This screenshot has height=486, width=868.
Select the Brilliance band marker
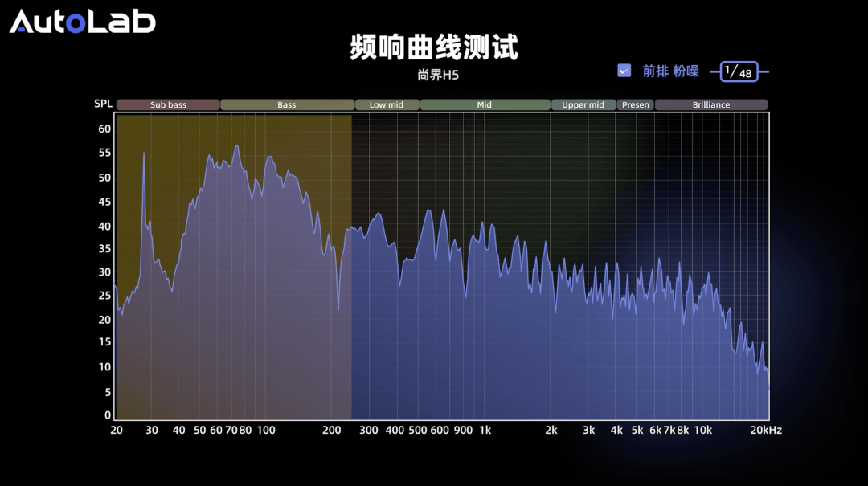711,104
